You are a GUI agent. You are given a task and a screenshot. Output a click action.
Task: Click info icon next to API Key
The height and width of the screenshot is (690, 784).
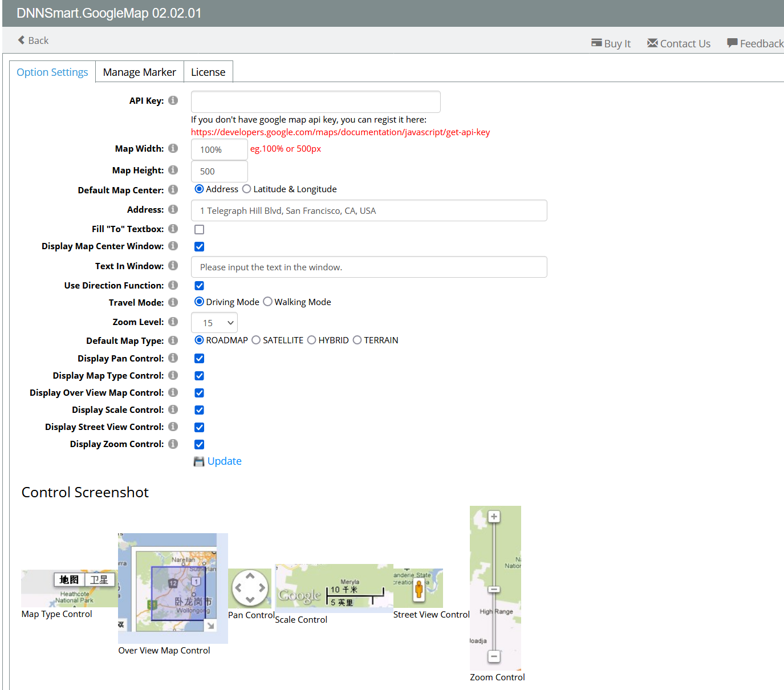click(173, 100)
